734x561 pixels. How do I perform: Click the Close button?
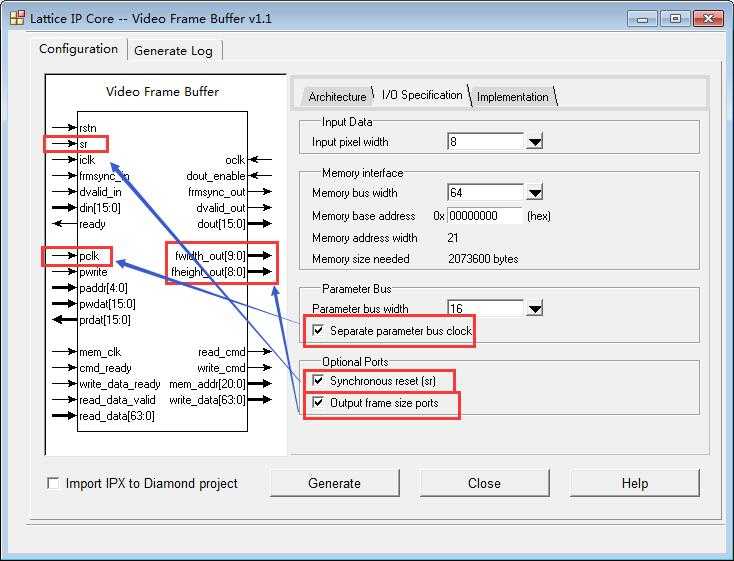(x=484, y=483)
